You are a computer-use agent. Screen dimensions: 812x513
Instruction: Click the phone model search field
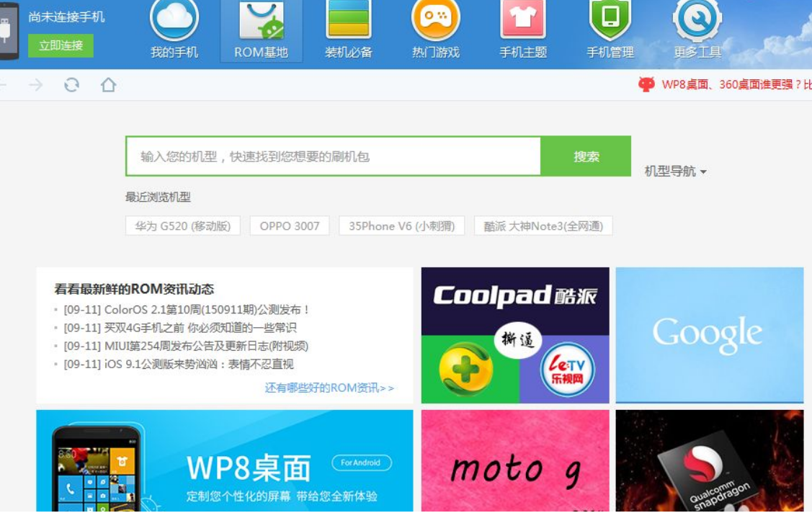click(333, 156)
